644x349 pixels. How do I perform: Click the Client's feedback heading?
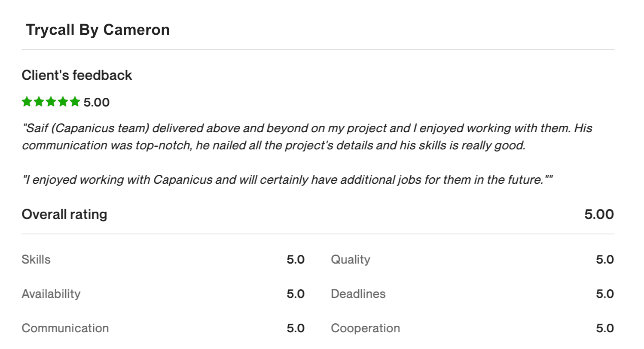click(77, 75)
